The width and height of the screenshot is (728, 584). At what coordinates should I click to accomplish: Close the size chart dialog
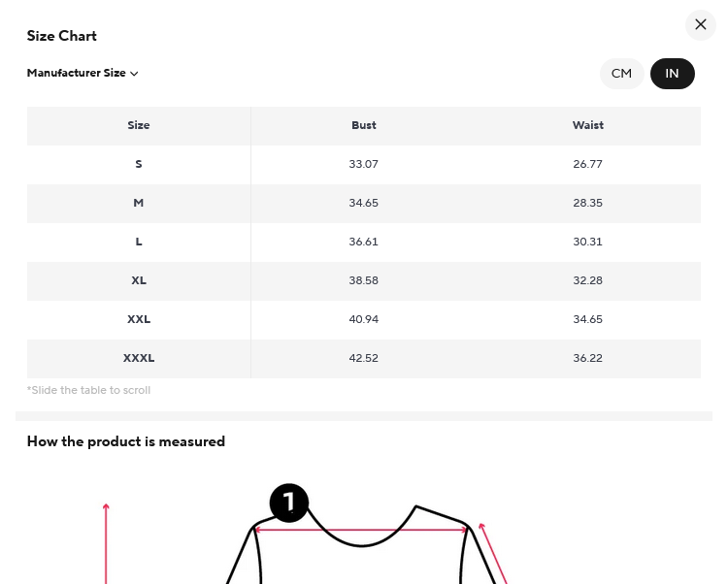[701, 25]
